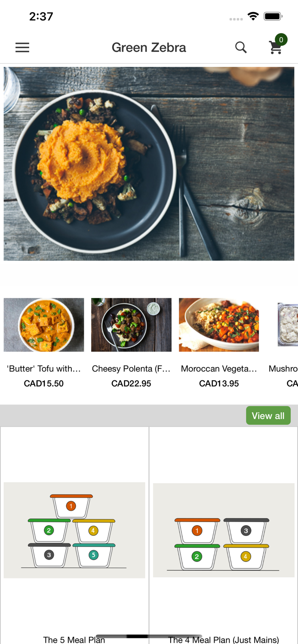Open the shopping cart
This screenshot has height=644, width=298.
click(x=275, y=48)
